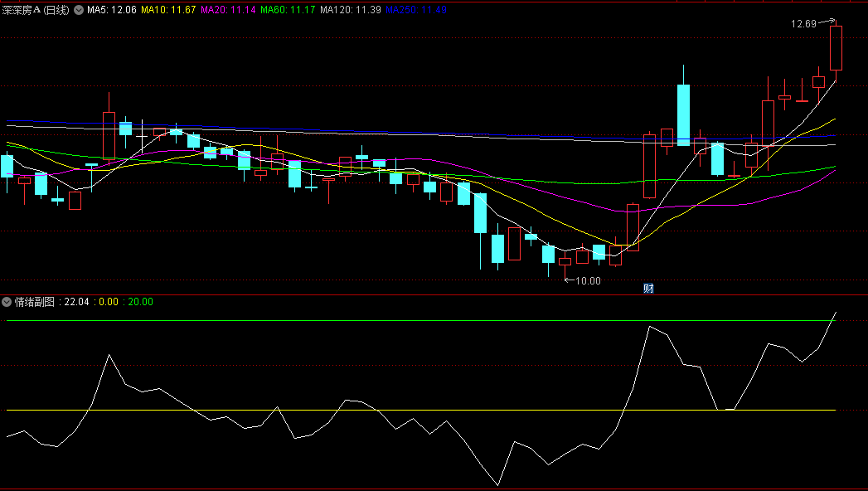Open the 情绪副图 sub-chart dropdown arrow
The width and height of the screenshot is (868, 491).
(7, 302)
